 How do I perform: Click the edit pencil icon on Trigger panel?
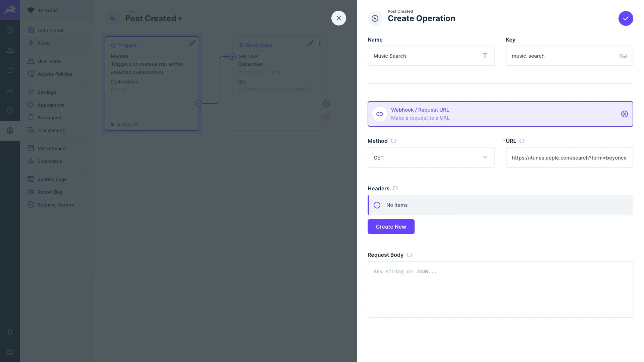click(x=192, y=44)
